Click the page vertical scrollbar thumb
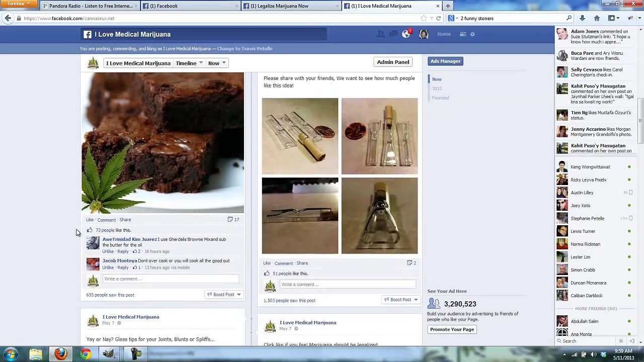644x362 pixels. pyautogui.click(x=640, y=121)
